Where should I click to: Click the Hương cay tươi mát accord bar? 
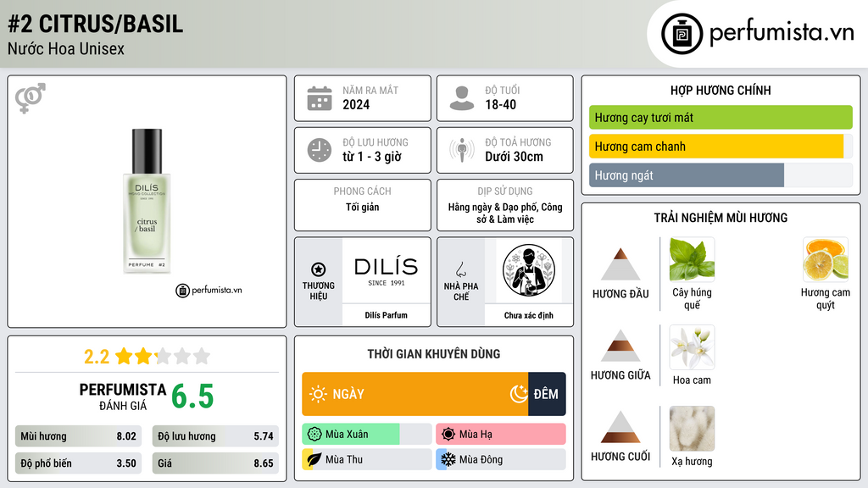tap(721, 117)
